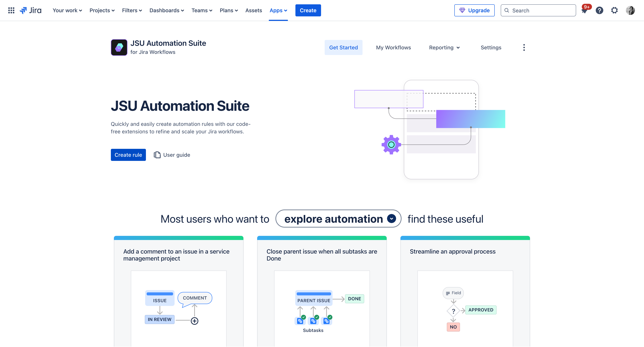Click the Jira logo
Screen dimensions: 644x347
tap(31, 10)
